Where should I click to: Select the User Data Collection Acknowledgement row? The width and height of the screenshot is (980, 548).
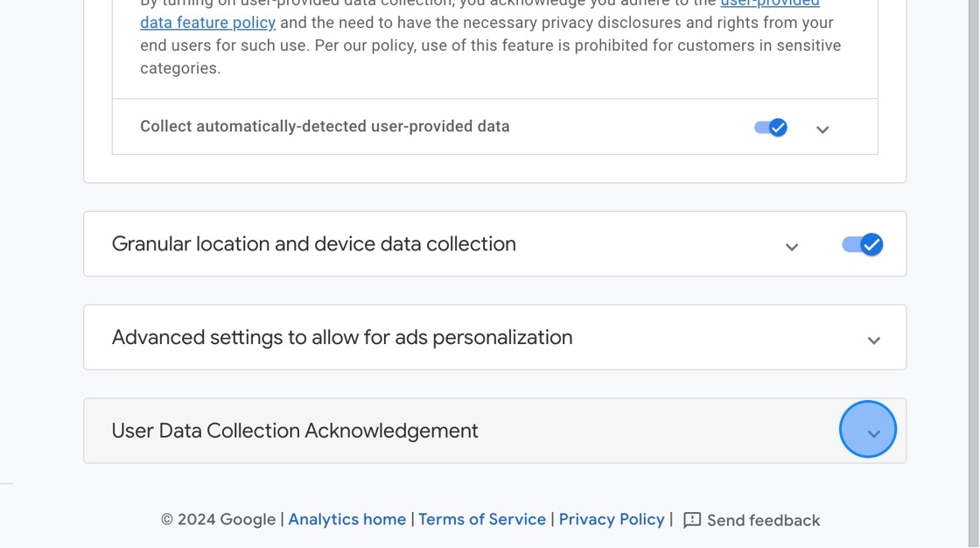click(295, 430)
